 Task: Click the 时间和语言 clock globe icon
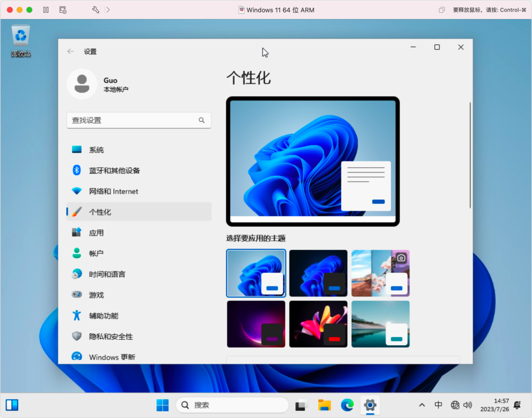pyautogui.click(x=77, y=273)
